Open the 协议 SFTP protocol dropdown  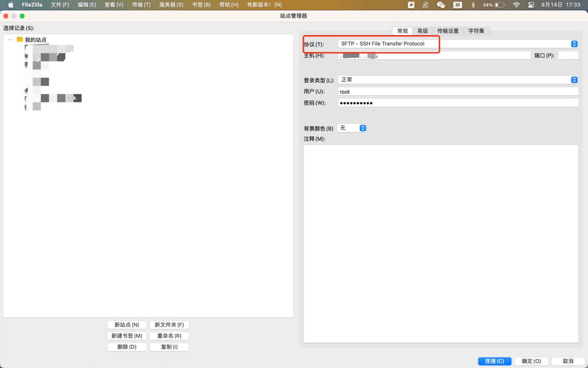(458, 44)
